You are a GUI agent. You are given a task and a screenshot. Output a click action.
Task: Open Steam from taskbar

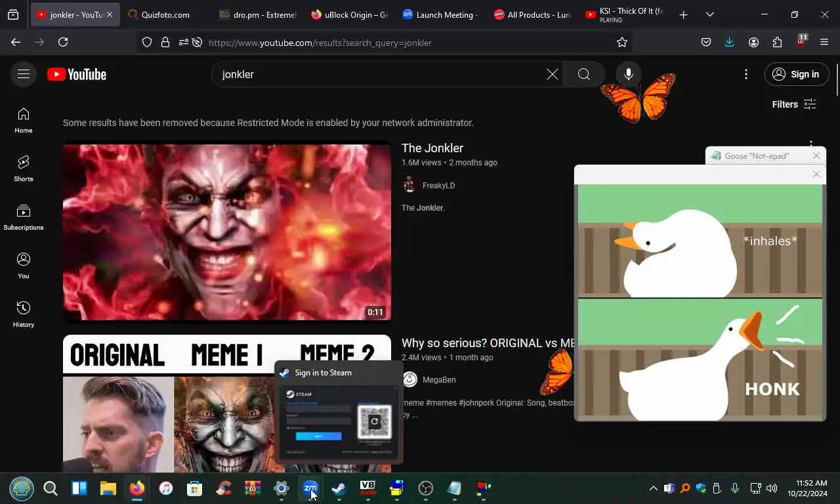coord(339,488)
